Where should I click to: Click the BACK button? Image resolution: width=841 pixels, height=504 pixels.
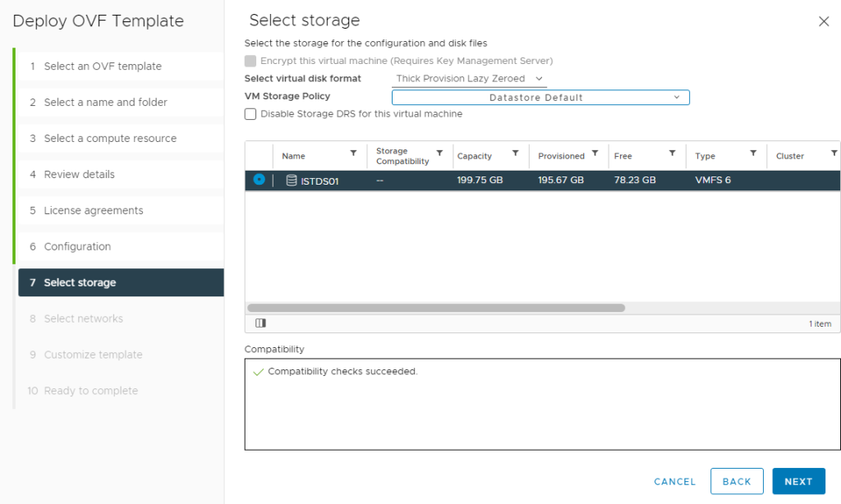[x=737, y=482]
